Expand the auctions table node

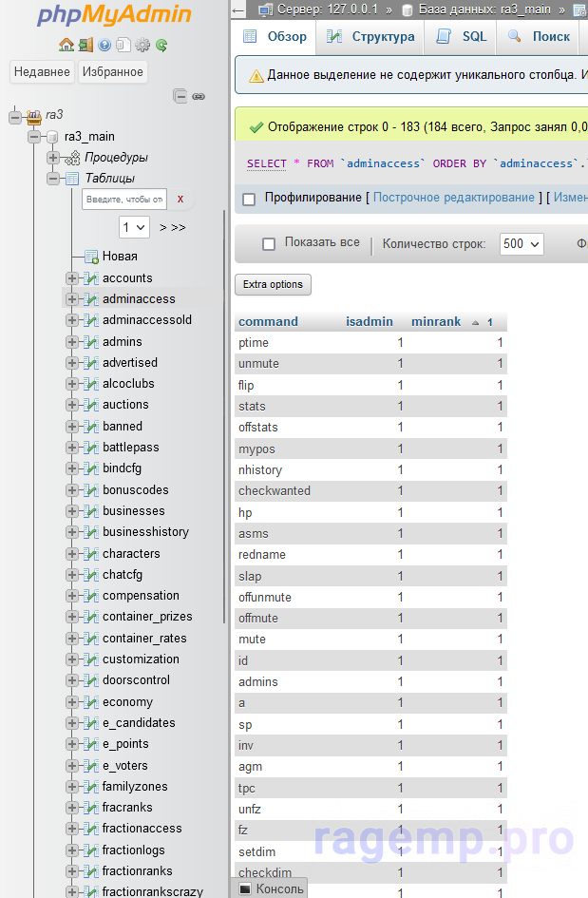[72, 405]
